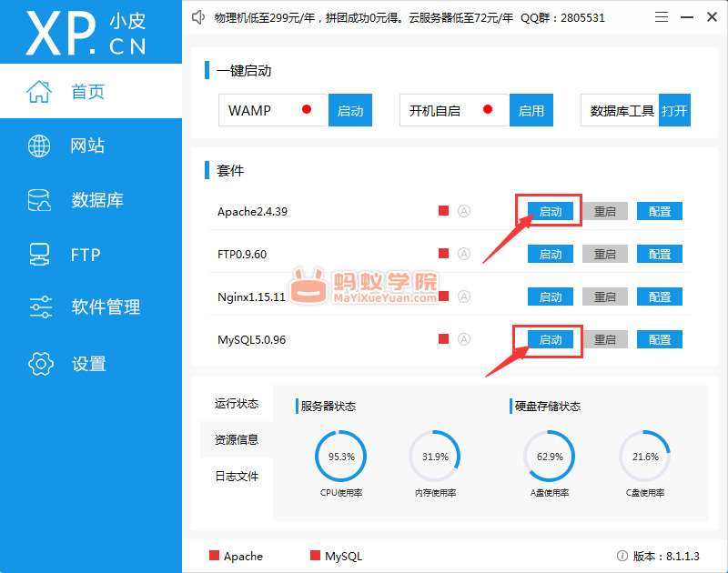728x573 pixels.
Task: Click the settings gear icon
Action: click(x=41, y=363)
